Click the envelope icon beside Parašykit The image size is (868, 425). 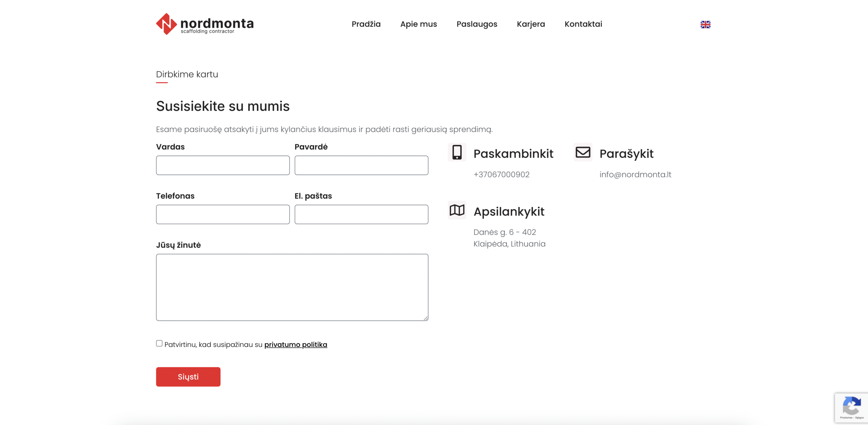point(583,152)
